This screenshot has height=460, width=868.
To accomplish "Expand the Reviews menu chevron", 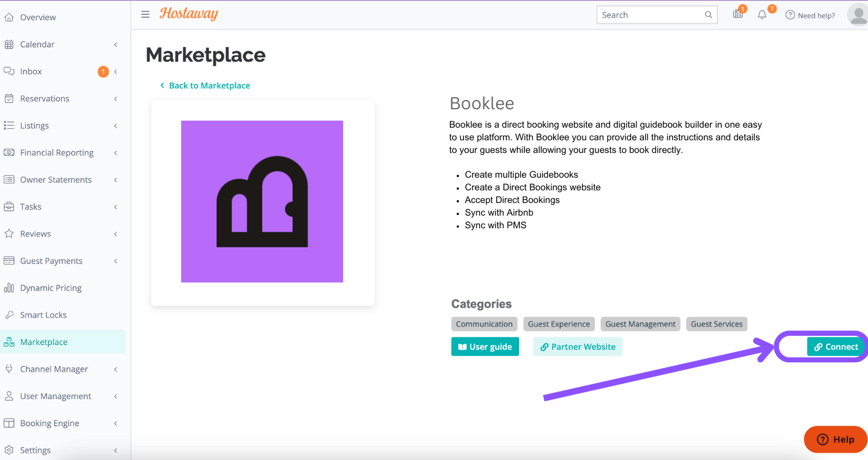I will pos(116,233).
